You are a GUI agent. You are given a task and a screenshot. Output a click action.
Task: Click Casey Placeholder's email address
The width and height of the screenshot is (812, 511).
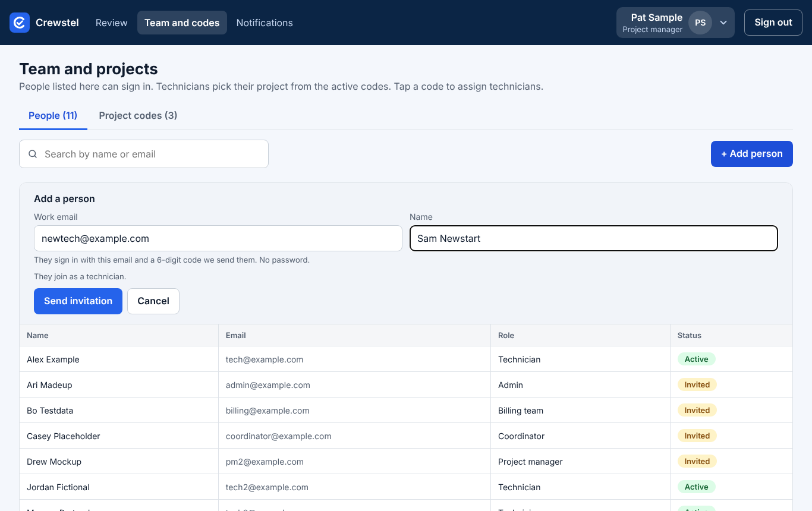[x=279, y=436]
